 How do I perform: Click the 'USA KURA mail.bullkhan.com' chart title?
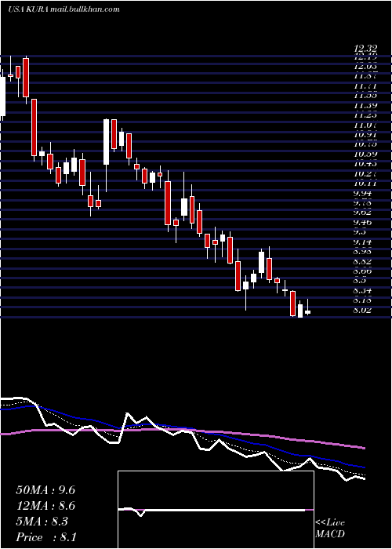[x=64, y=9]
